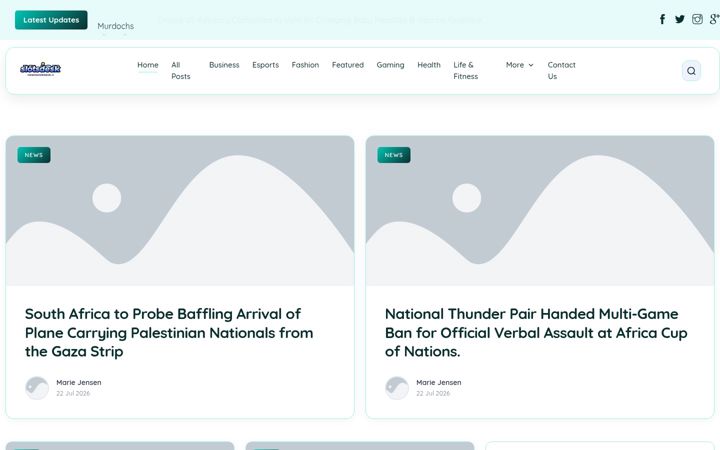Open South Africa to Probe Baffling Arrival article
This screenshot has width=720, height=450.
169,332
